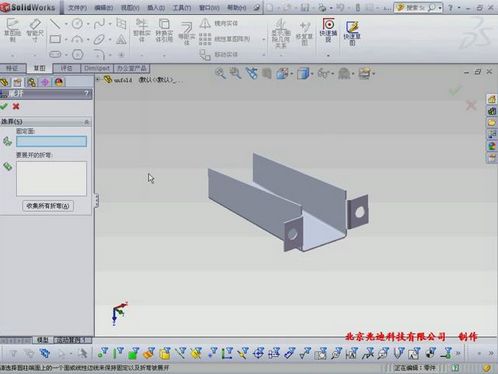Accept the unfold with the green checkmark

tap(4, 106)
